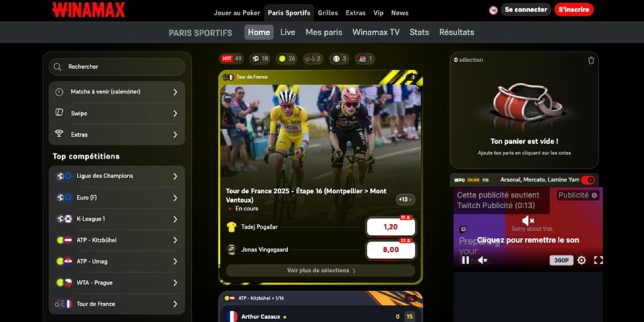Empty the bet slip with trash icon
The image size is (644, 322).
coord(591,60)
